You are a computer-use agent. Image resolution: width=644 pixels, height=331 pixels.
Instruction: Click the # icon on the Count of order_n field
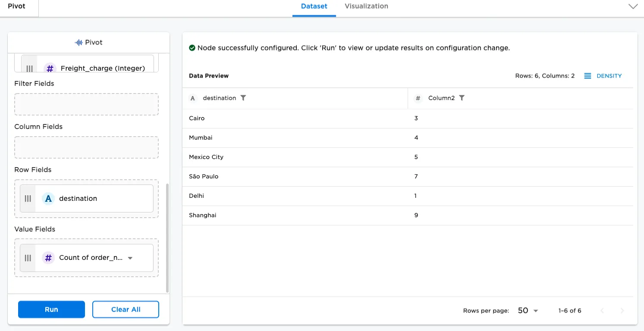(x=48, y=258)
